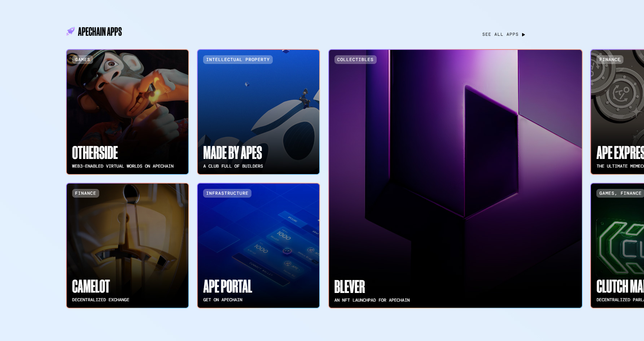This screenshot has width=644, height=341.
Task: Click the Made By Apes title
Action: (233, 153)
